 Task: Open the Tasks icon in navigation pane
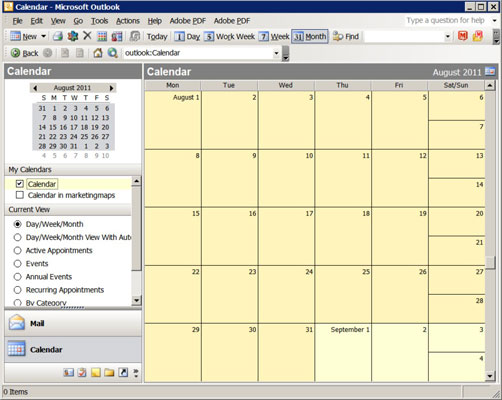point(82,372)
